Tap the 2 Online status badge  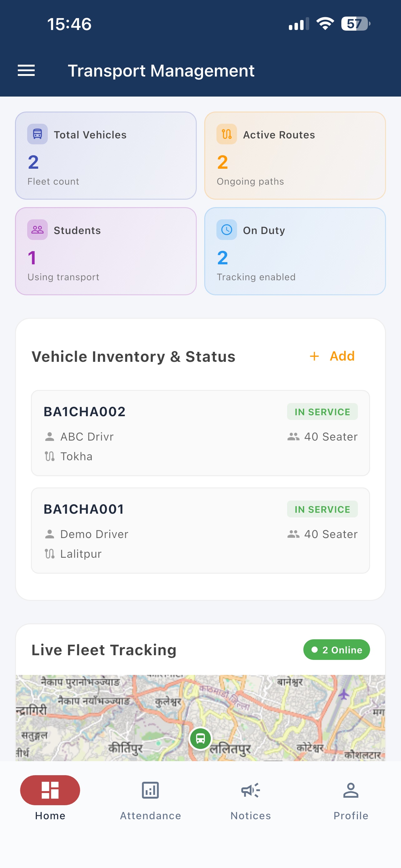[x=337, y=650]
